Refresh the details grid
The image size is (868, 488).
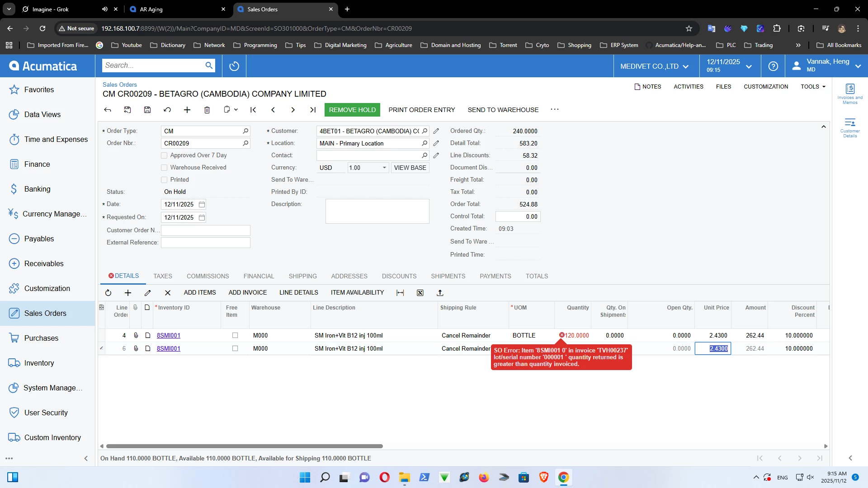click(x=108, y=293)
